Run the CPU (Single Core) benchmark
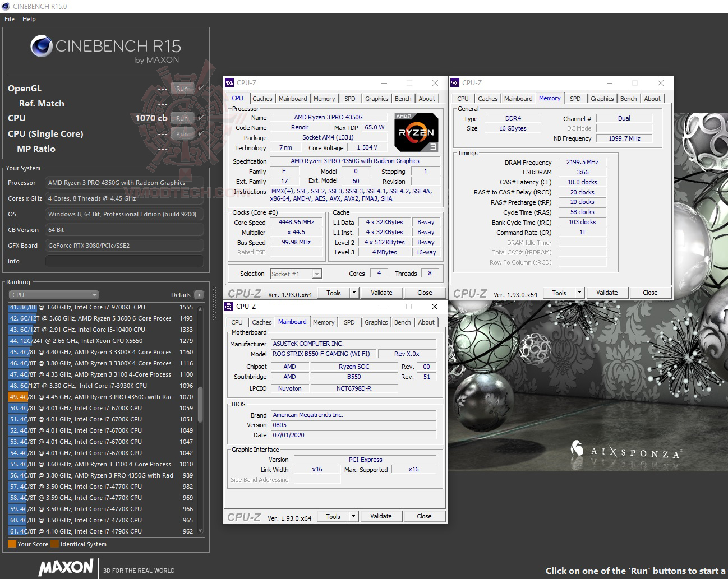The height and width of the screenshot is (579, 728). [182, 134]
